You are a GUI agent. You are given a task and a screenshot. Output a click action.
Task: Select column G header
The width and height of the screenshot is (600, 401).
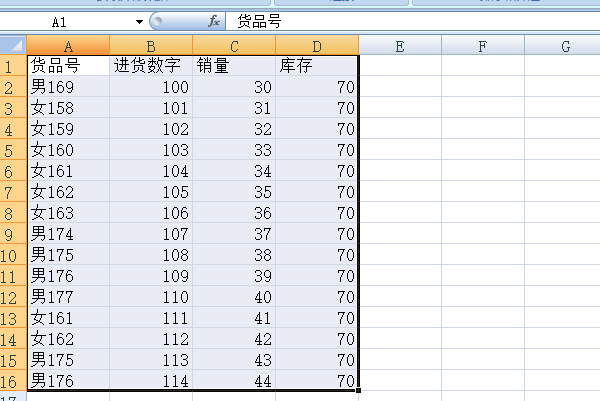click(562, 46)
